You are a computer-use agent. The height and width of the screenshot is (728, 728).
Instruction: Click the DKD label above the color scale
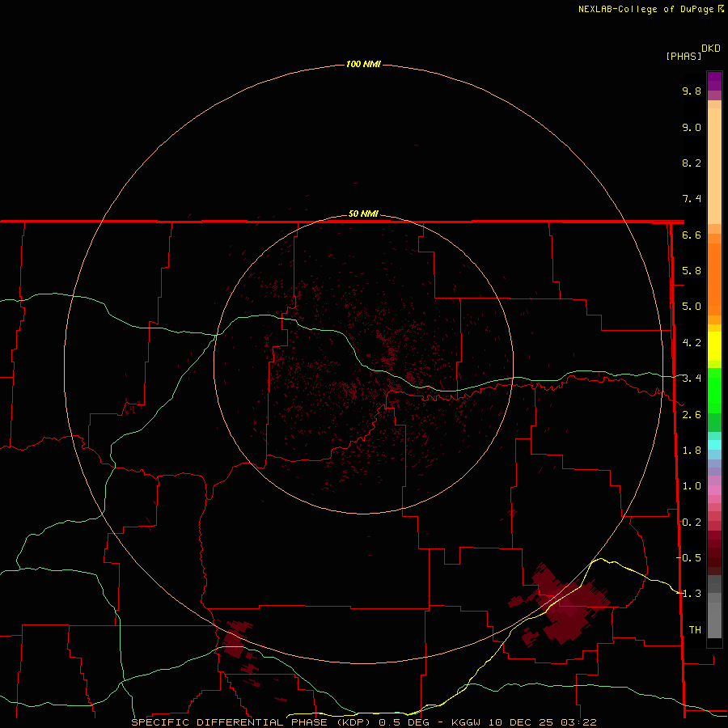tap(710, 49)
